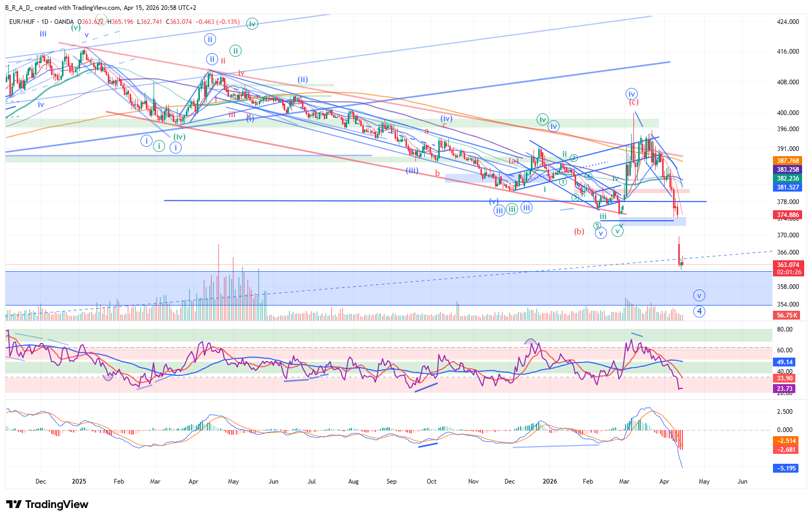
Task: Select the circled 4 wave label below the blue zone
Action: point(700,311)
